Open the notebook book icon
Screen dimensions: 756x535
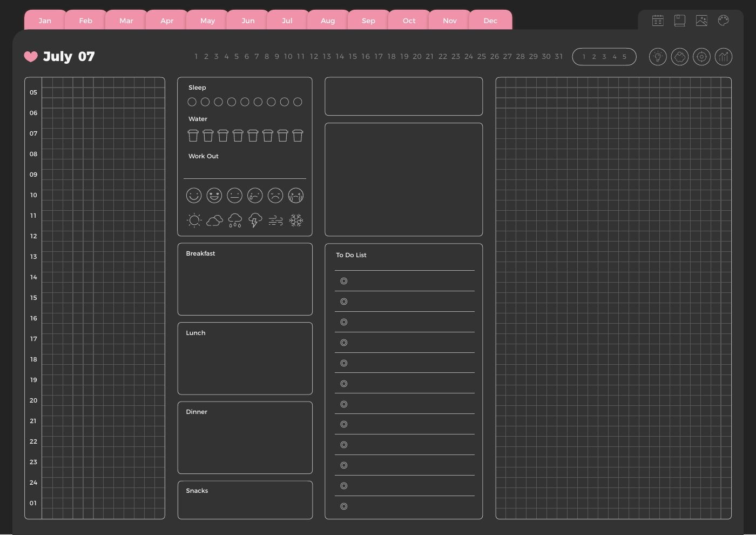pos(680,21)
